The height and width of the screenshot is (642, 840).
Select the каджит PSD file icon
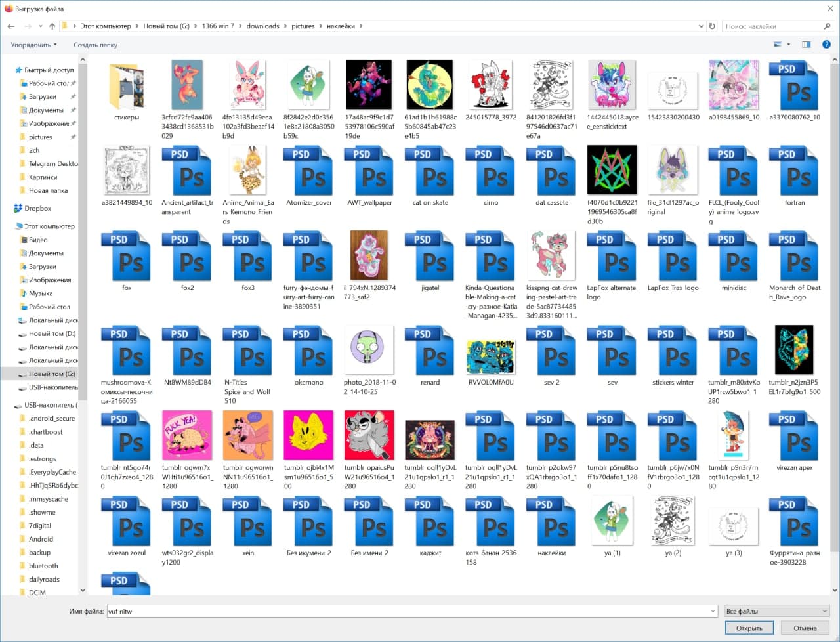pyautogui.click(x=430, y=522)
